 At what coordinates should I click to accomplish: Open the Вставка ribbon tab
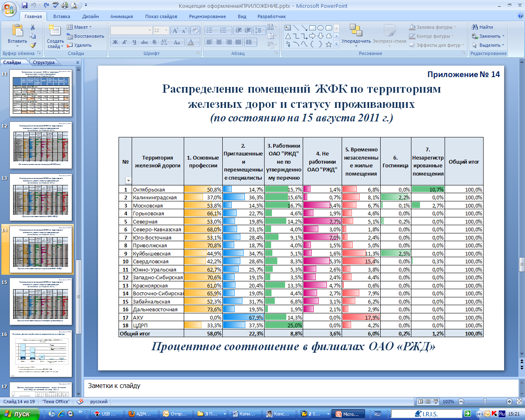point(62,16)
